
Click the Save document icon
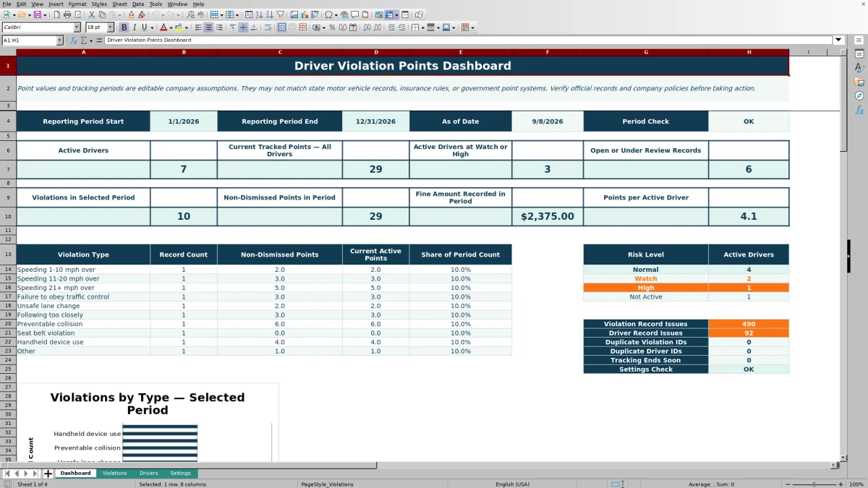[x=37, y=14]
